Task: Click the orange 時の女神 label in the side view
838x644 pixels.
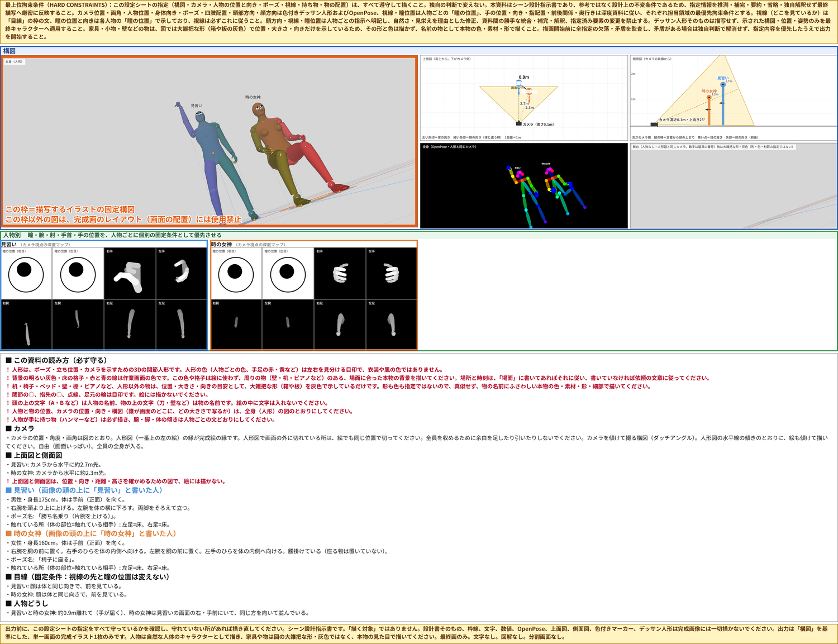Action: tap(709, 91)
